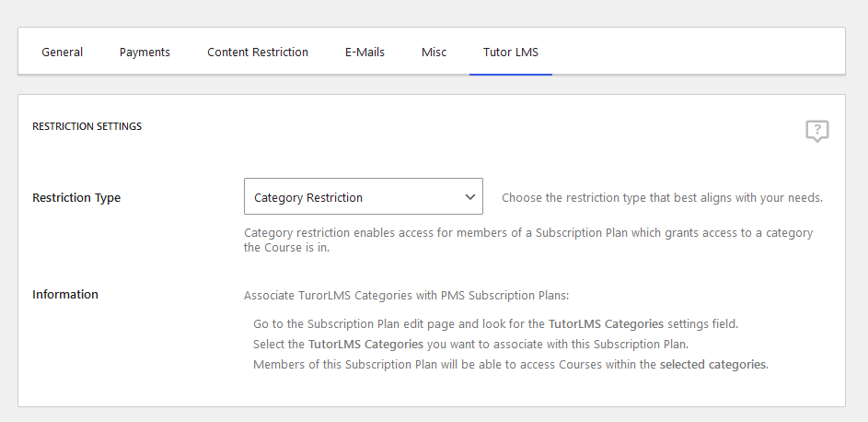Click the chevron arrow in Category Restriction dropdown
This screenshot has width=868, height=422.
point(470,196)
